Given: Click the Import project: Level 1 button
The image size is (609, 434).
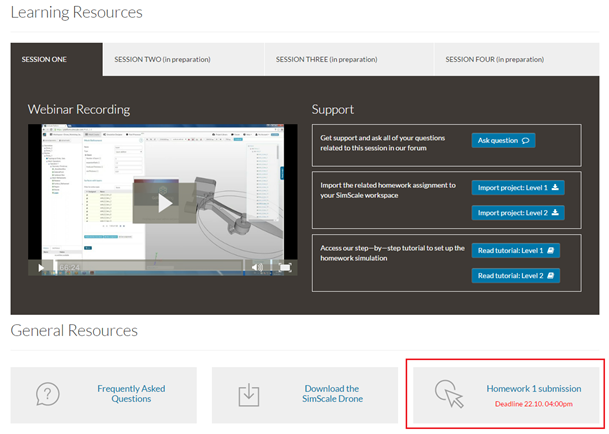Looking at the screenshot, I should pos(518,188).
